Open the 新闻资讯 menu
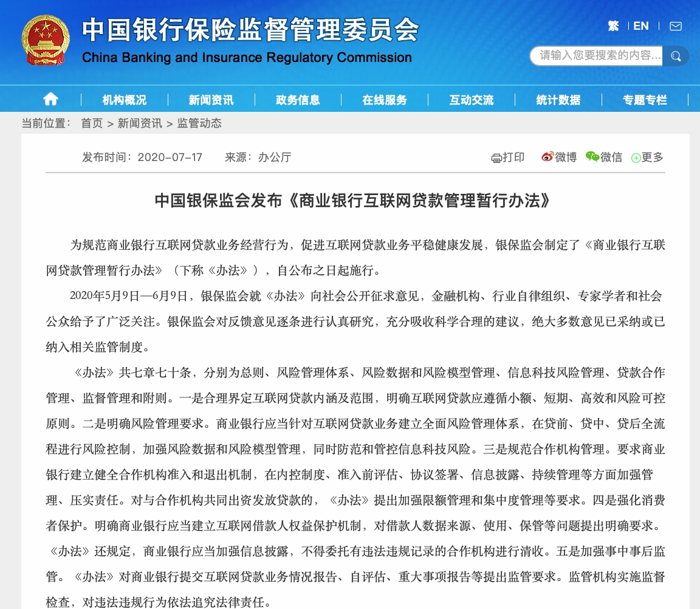 pyautogui.click(x=211, y=100)
